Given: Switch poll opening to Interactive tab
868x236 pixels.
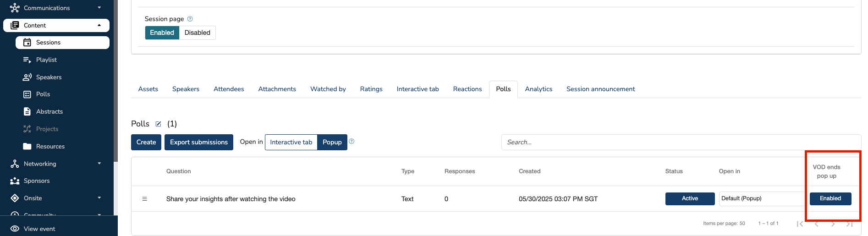Looking at the screenshot, I should pyautogui.click(x=291, y=142).
